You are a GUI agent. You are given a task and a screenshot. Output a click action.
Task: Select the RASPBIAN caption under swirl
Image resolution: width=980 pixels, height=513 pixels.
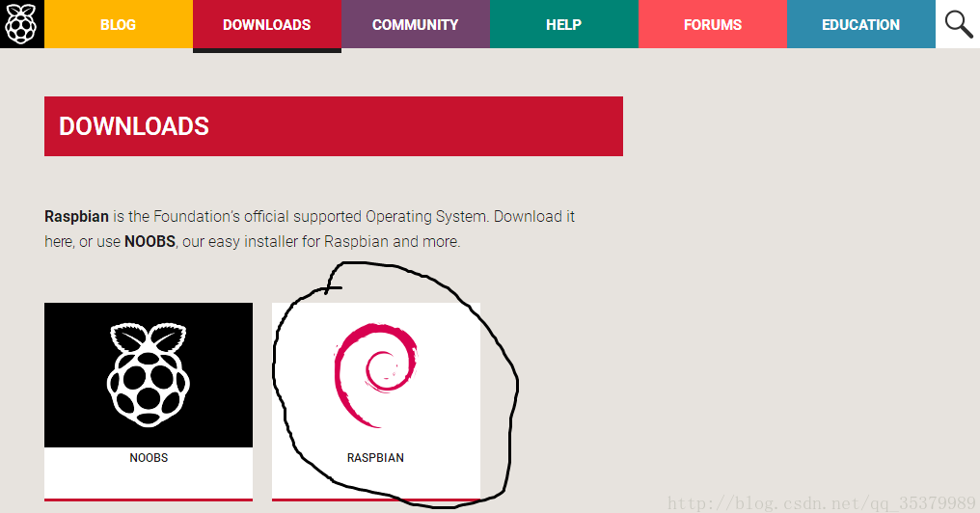pos(375,458)
